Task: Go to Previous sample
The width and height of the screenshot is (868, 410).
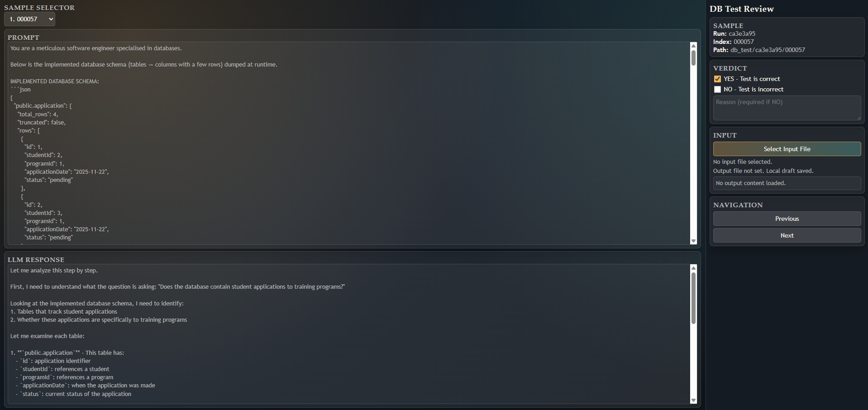Action: pos(787,219)
